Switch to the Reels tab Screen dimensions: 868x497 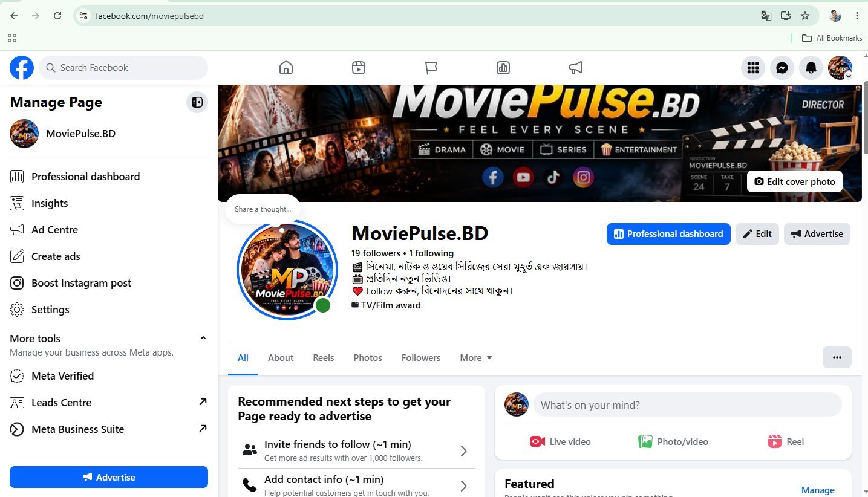pos(324,357)
